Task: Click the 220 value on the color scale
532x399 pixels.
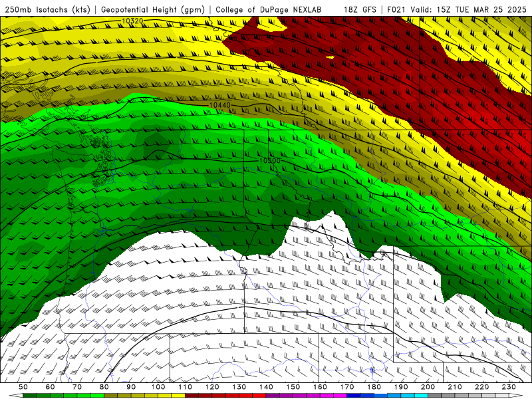Action: [x=481, y=387]
